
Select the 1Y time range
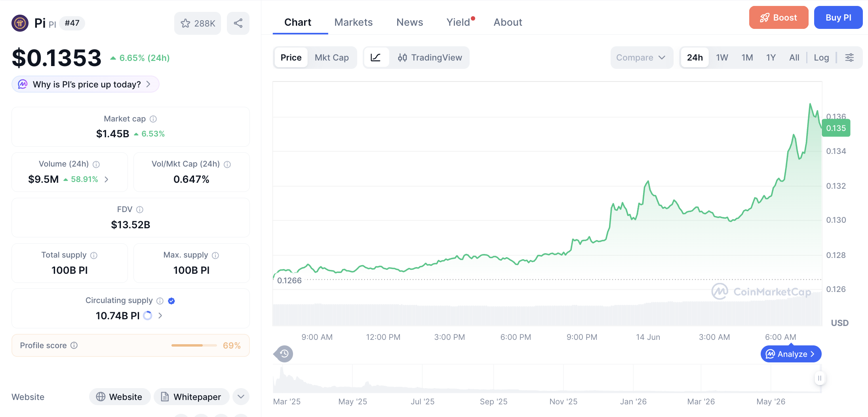[771, 58]
